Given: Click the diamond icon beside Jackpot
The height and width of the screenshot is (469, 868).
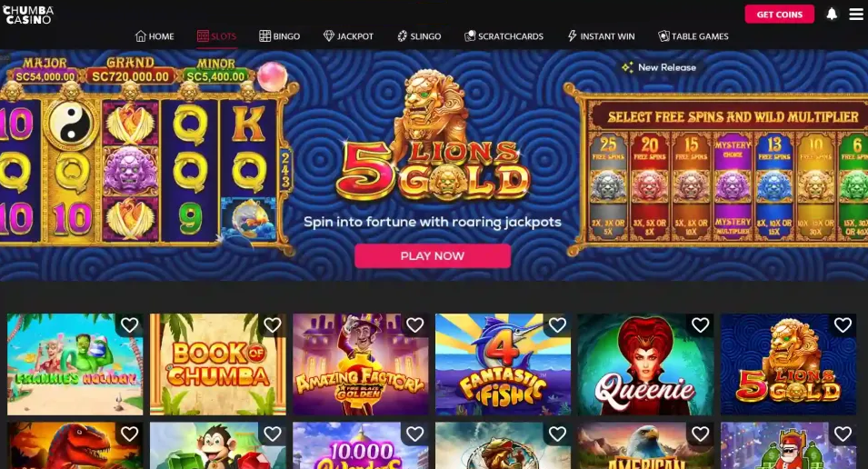Looking at the screenshot, I should click(329, 36).
